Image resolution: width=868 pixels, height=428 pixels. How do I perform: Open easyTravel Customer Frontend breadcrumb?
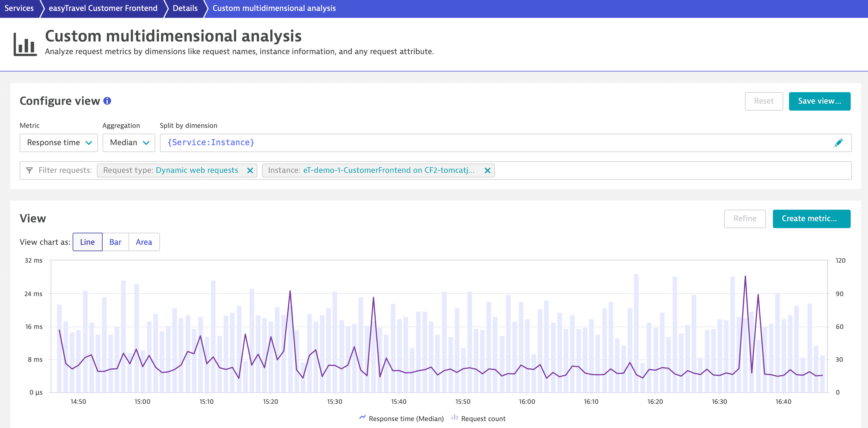(103, 8)
